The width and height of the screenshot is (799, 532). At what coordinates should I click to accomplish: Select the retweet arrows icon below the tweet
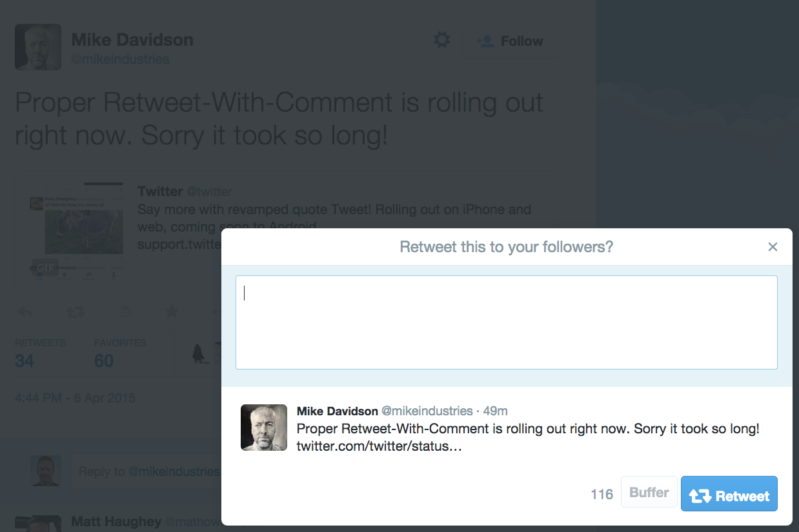76,311
